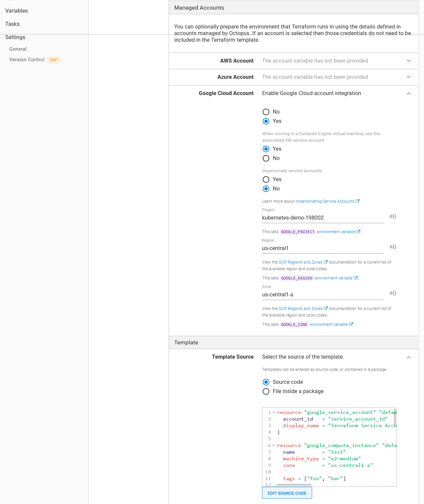Viewport: 424px width, 504px height.
Task: Collapse the Google Cloud Account section
Action: (x=408, y=94)
